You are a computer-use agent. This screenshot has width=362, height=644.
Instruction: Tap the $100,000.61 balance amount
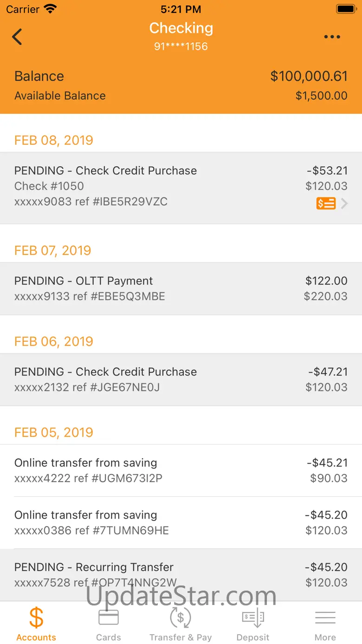point(309,76)
